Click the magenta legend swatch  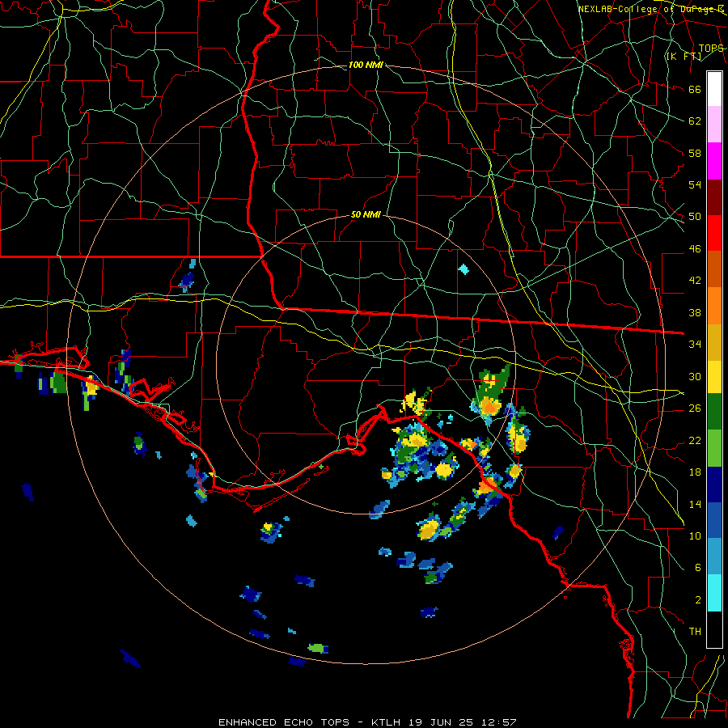714,161
